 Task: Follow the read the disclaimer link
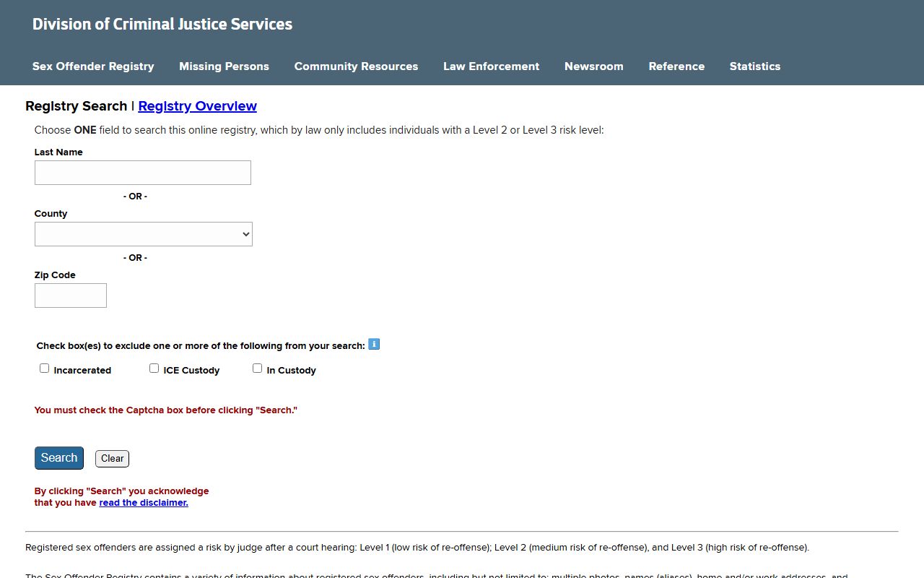tap(144, 503)
